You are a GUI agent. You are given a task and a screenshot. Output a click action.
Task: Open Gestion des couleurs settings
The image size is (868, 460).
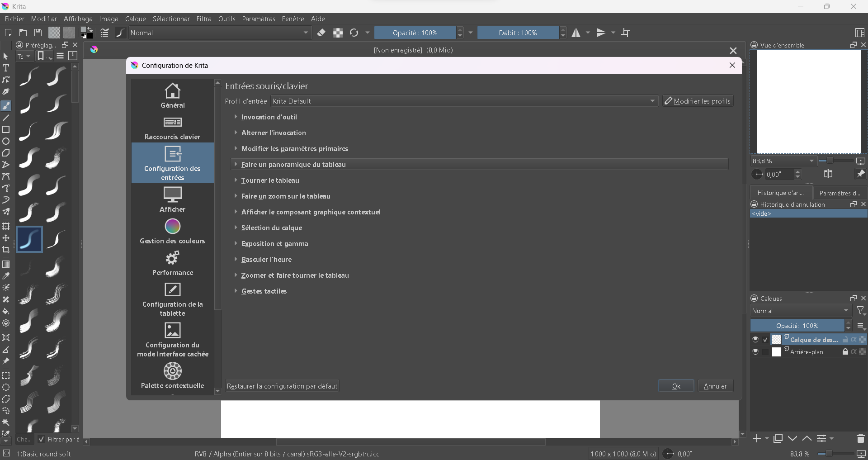(172, 231)
